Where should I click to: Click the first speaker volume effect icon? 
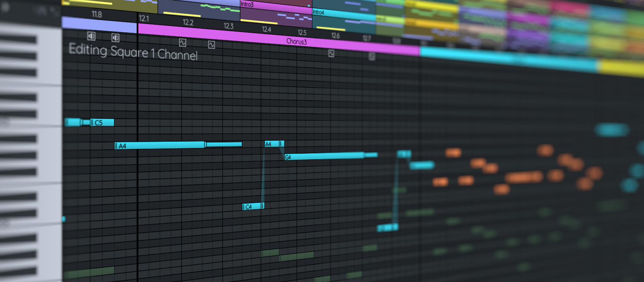click(x=91, y=36)
